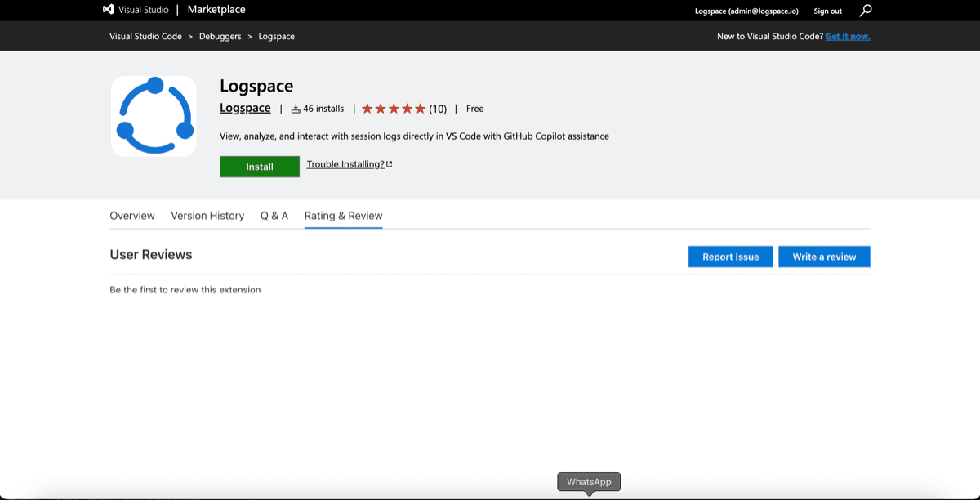Screen dimensions: 980x500
Task: Click the extension description text
Action: tap(415, 136)
